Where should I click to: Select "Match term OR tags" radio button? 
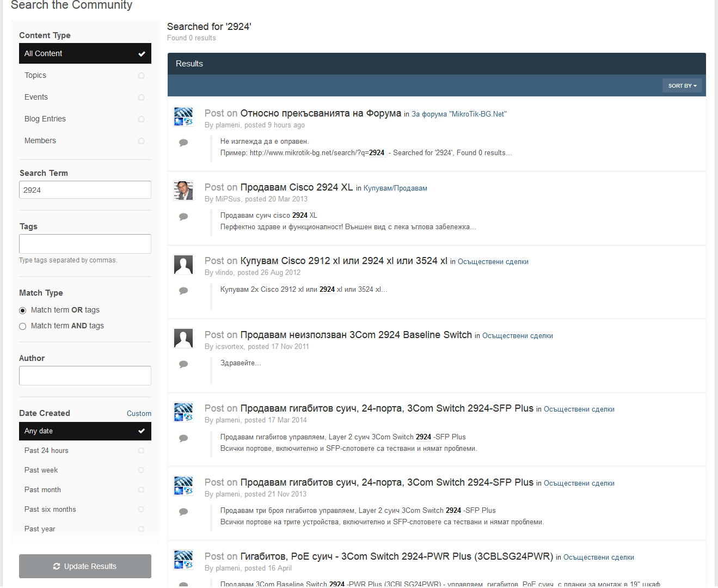click(x=23, y=310)
